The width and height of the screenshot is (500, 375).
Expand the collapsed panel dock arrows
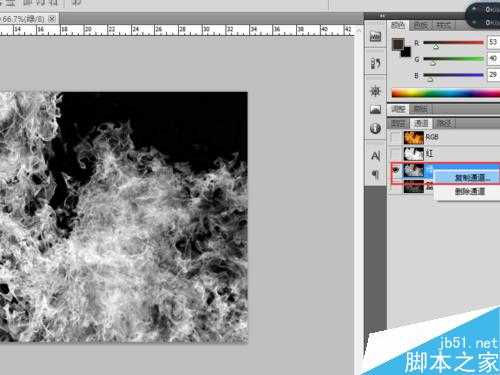click(x=382, y=16)
